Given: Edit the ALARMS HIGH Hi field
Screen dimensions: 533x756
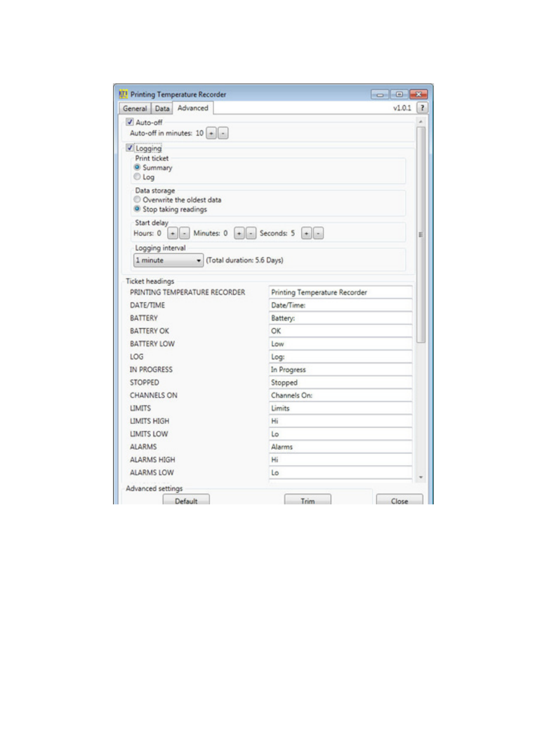Looking at the screenshot, I should (341, 459).
